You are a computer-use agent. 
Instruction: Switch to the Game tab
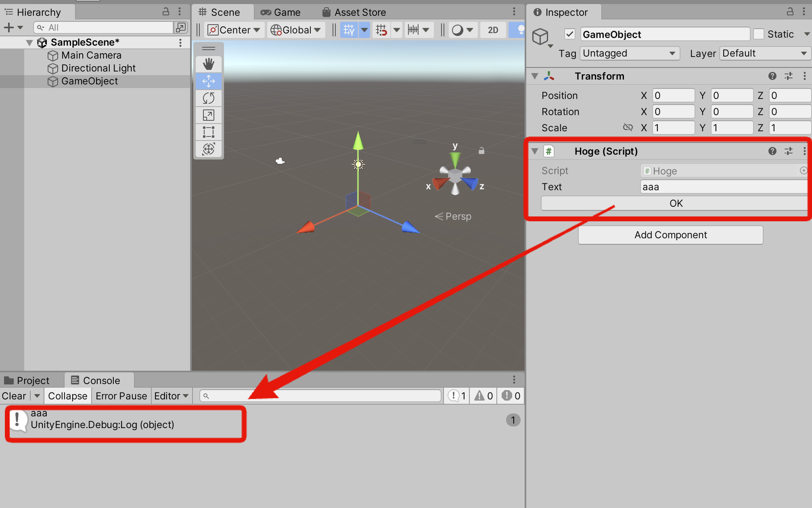282,12
